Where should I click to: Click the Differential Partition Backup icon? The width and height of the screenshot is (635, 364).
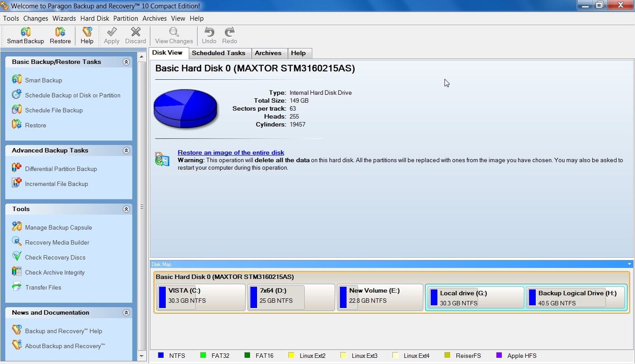(17, 168)
